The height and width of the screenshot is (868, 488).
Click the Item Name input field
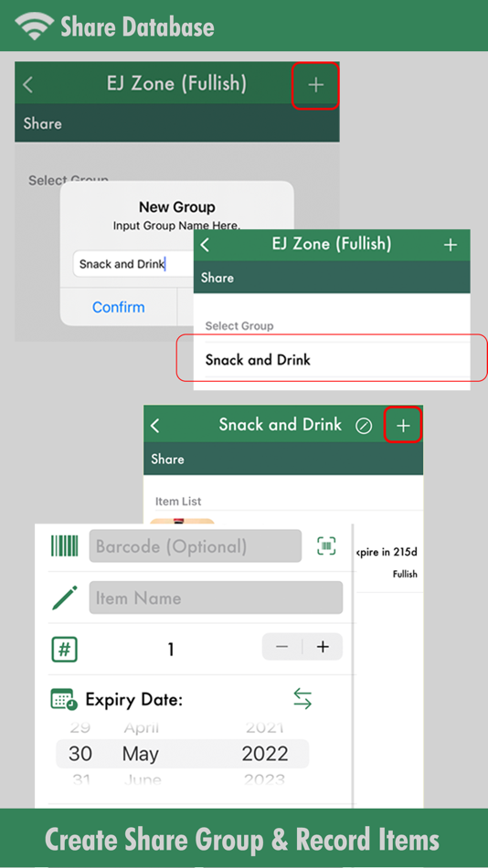click(x=216, y=598)
